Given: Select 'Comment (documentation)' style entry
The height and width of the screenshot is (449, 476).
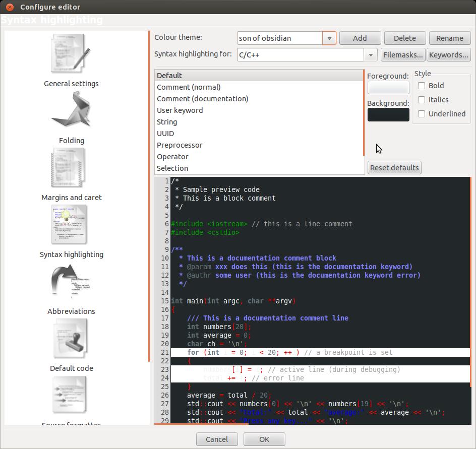Looking at the screenshot, I should (x=259, y=99).
